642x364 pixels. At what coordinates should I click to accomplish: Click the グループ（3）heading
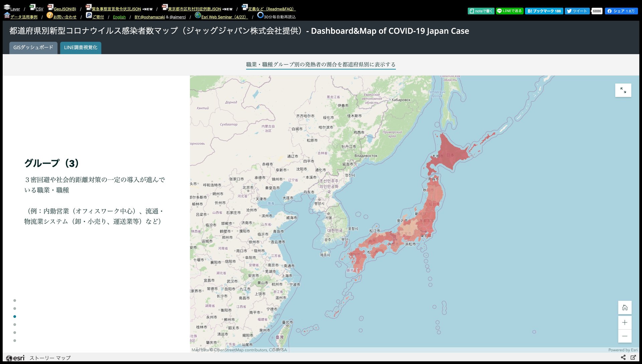pos(52,163)
